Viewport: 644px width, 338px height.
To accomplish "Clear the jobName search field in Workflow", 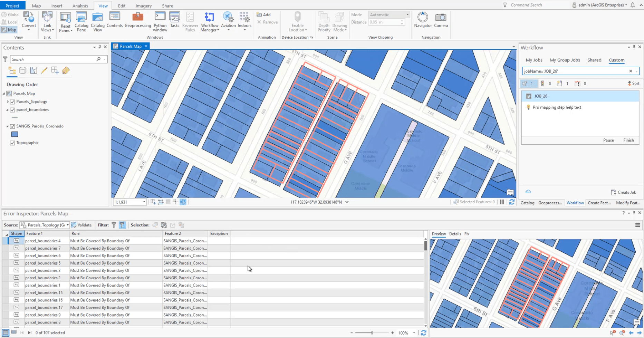I will pyautogui.click(x=631, y=71).
